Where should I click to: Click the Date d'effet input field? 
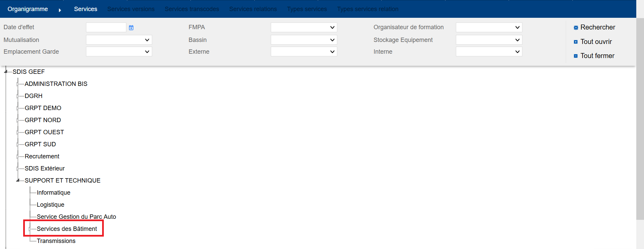tap(106, 28)
